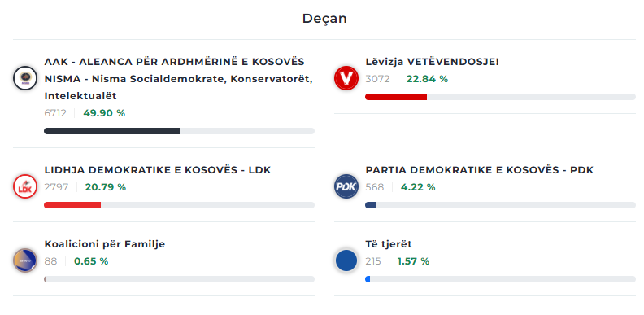644x315 pixels.
Task: Click the AAK-NISMA coalition logo icon
Action: pyautogui.click(x=25, y=78)
